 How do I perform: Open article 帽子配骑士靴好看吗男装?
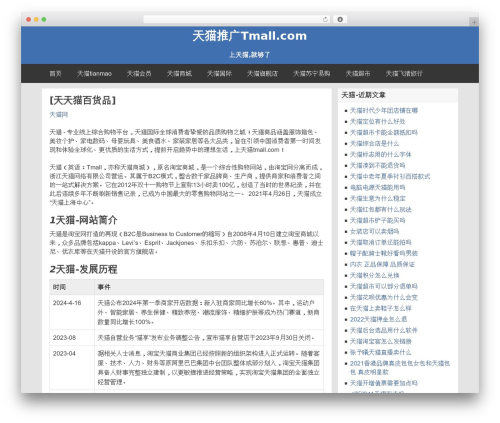tap(384, 253)
